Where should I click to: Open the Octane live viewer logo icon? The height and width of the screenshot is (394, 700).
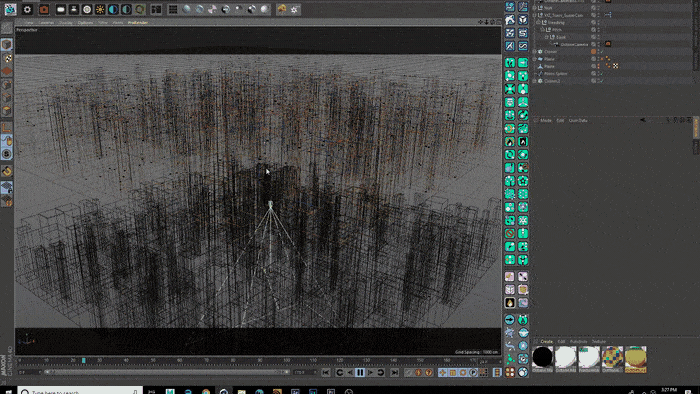(x=10, y=9)
